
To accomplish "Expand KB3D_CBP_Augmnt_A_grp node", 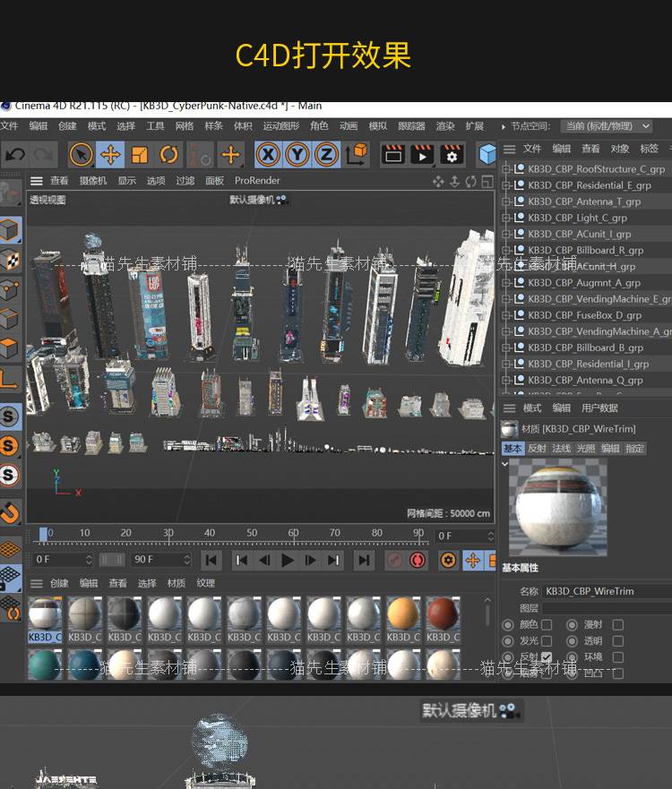I will [506, 283].
